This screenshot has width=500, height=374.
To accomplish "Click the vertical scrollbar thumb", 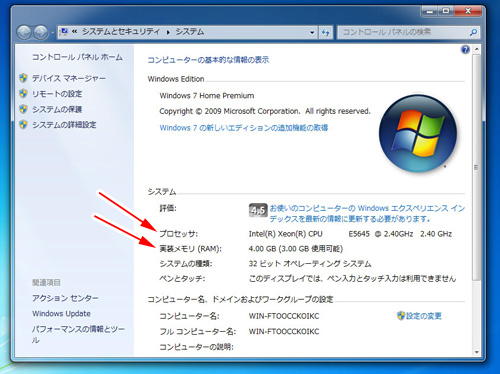I will tap(477, 167).
